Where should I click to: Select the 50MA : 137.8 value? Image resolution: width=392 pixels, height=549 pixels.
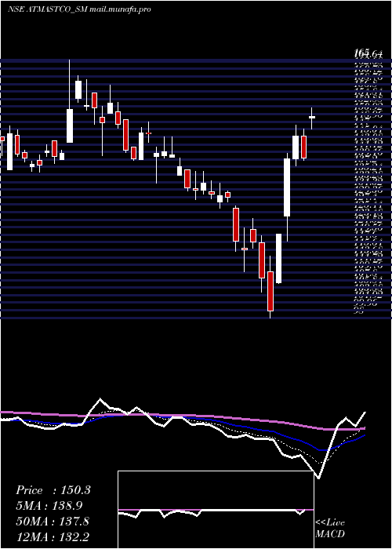53,522
